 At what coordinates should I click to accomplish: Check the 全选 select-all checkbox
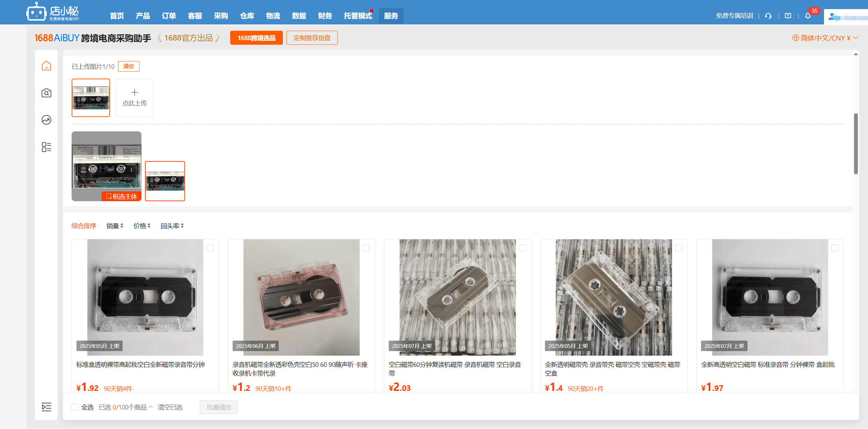pos(75,407)
